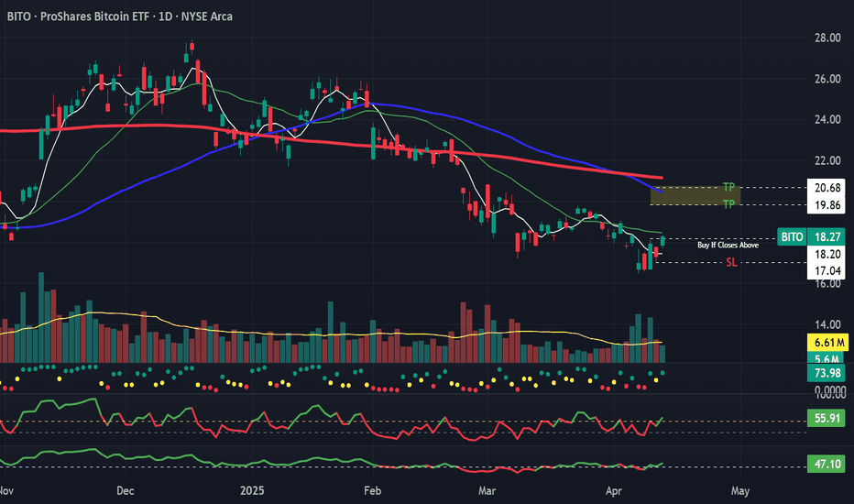Click the 24.00 price axis label
Image resolution: width=854 pixels, height=504 pixels.
pyautogui.click(x=827, y=119)
